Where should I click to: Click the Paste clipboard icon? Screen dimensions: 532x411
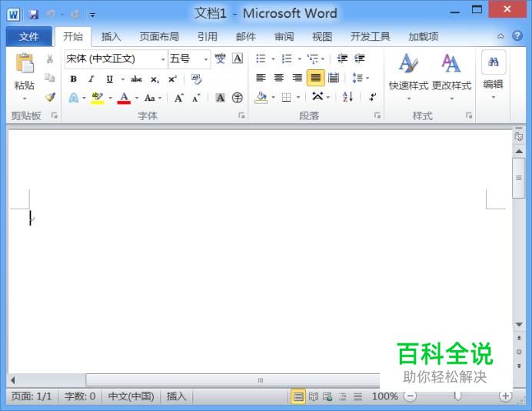click(25, 64)
